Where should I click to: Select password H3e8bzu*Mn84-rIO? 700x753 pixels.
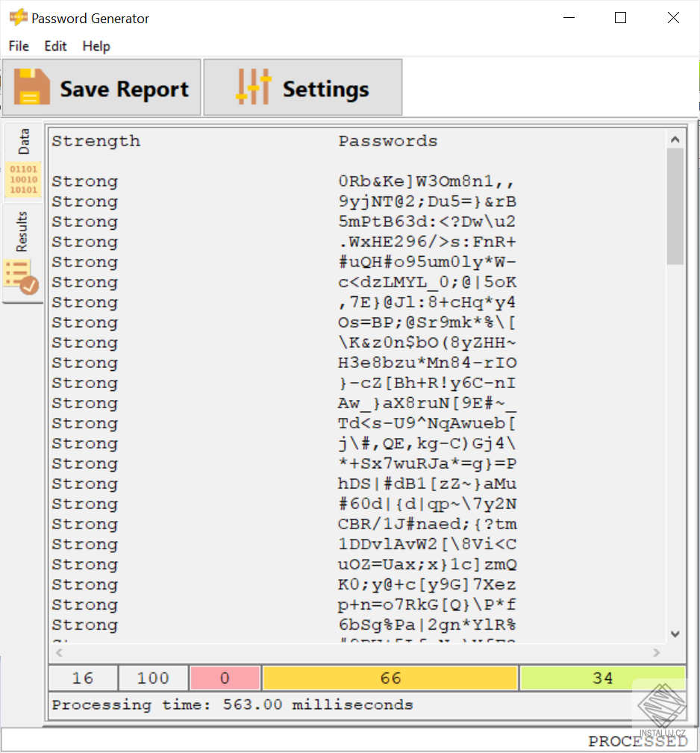click(x=427, y=363)
